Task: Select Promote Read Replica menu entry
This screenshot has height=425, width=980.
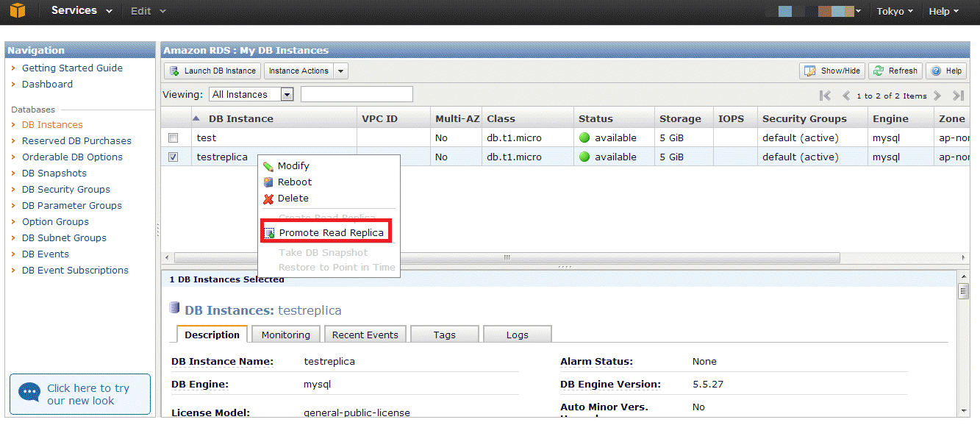Action: pos(325,232)
